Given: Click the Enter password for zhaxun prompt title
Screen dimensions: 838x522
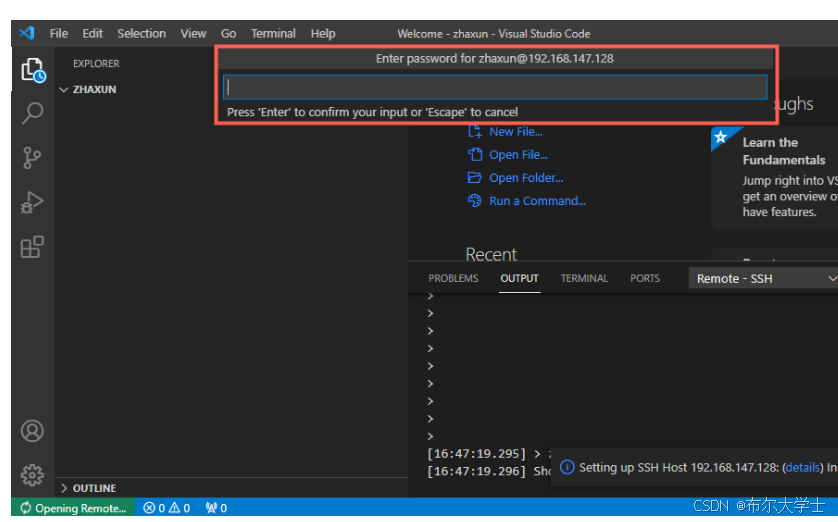Looking at the screenshot, I should (494, 58).
